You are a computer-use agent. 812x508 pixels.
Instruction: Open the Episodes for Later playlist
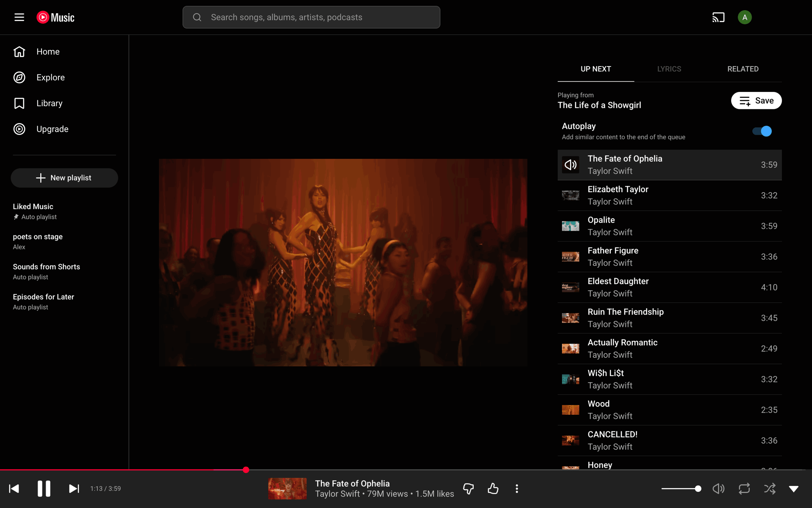[x=64, y=301]
